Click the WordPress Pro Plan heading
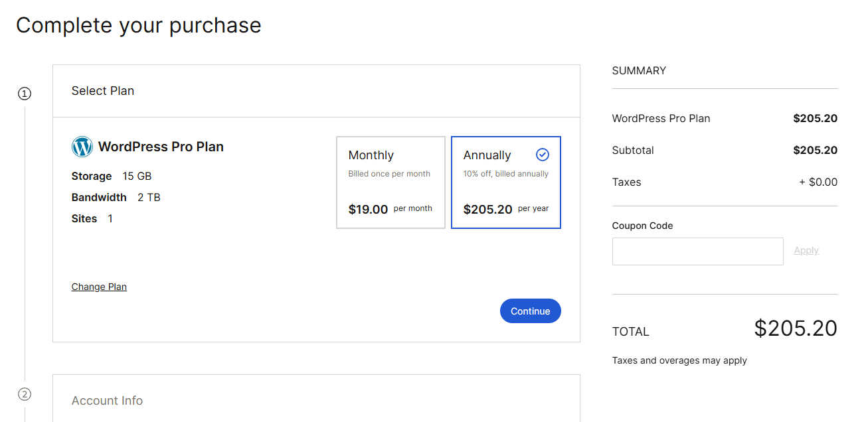Screen dimensions: 868x422 click(161, 147)
